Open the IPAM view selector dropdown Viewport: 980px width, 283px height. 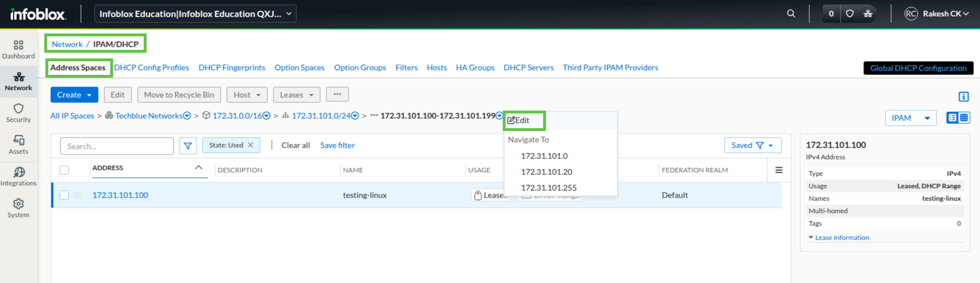point(910,118)
